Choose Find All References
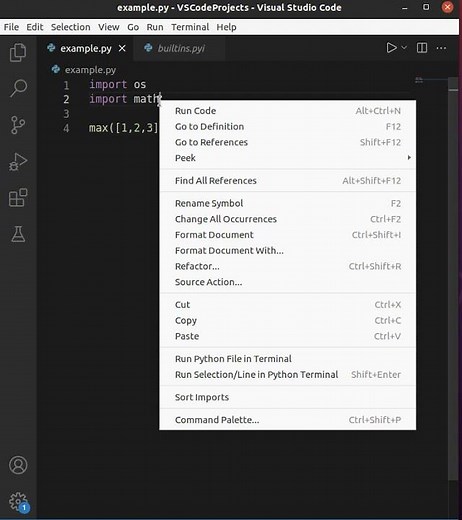 (x=288, y=180)
